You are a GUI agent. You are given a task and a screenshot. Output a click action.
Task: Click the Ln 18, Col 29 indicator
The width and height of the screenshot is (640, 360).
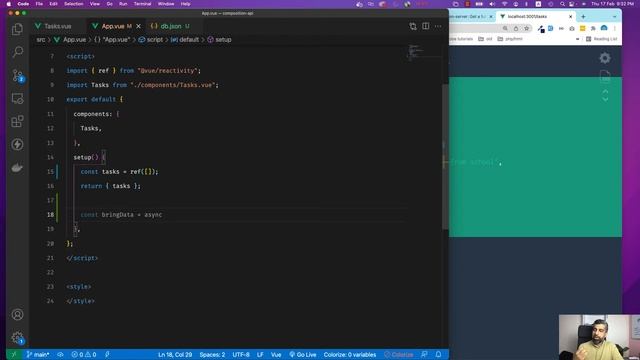pos(175,354)
